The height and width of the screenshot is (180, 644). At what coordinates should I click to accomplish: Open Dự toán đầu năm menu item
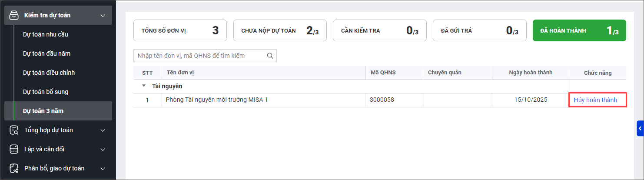47,53
